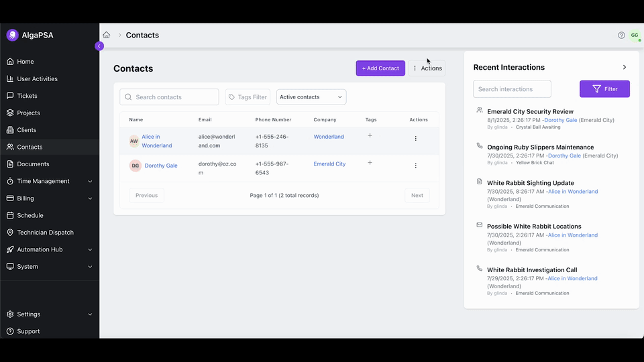The image size is (644, 362).
Task: Open the help question mark icon
Action: pos(621,35)
